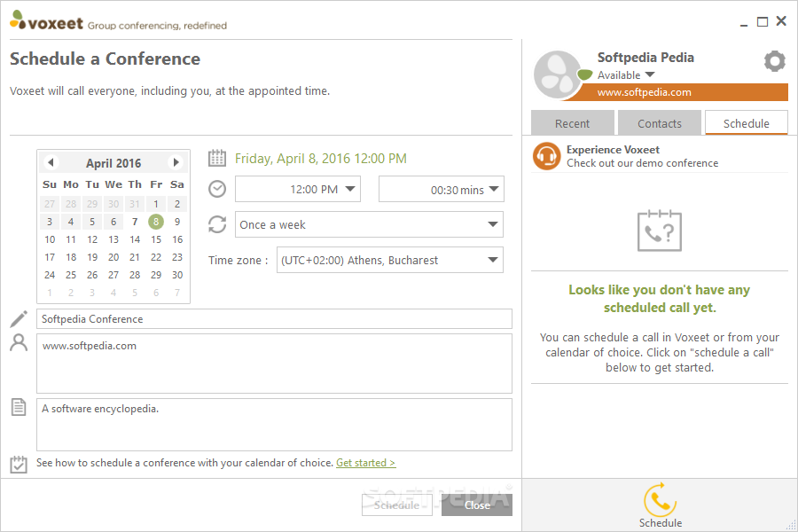
Task: Go to next month in the calendar
Action: pos(176,162)
